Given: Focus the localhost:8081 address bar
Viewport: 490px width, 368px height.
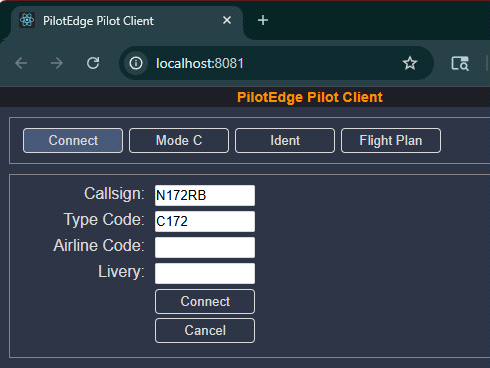Looking at the screenshot, I should (276, 63).
